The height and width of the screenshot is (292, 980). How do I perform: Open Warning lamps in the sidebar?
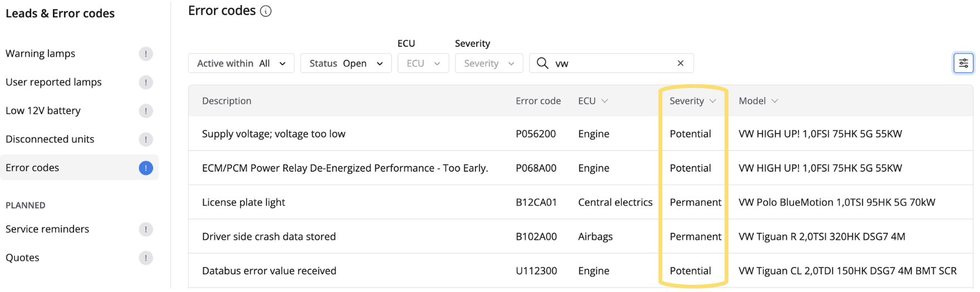[x=41, y=53]
